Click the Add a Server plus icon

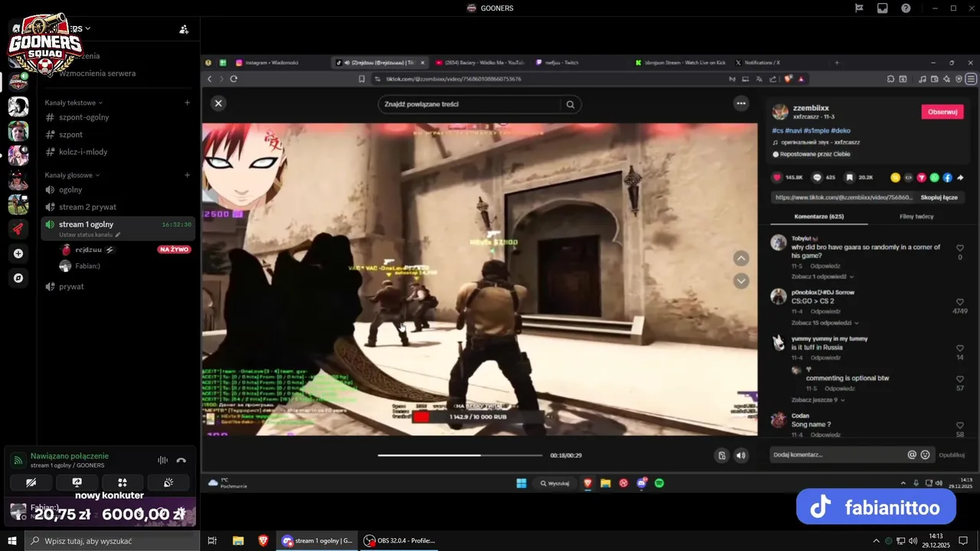18,253
